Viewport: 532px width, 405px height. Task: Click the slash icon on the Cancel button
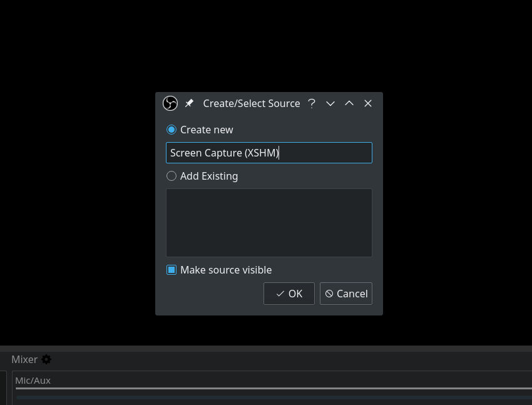[329, 293]
